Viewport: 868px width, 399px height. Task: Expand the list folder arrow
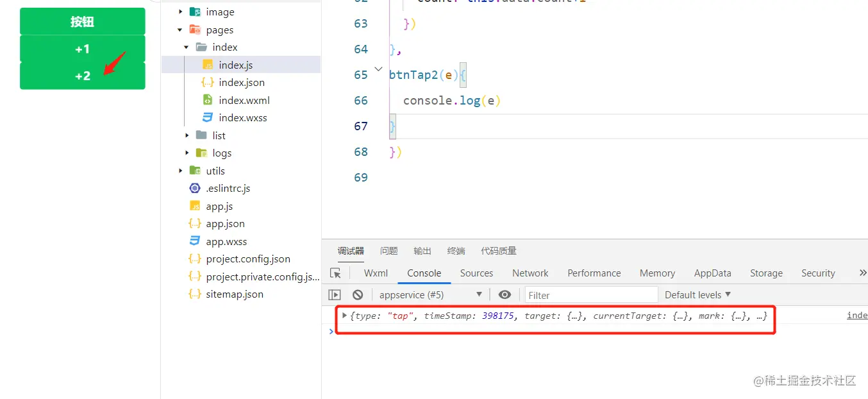(187, 135)
